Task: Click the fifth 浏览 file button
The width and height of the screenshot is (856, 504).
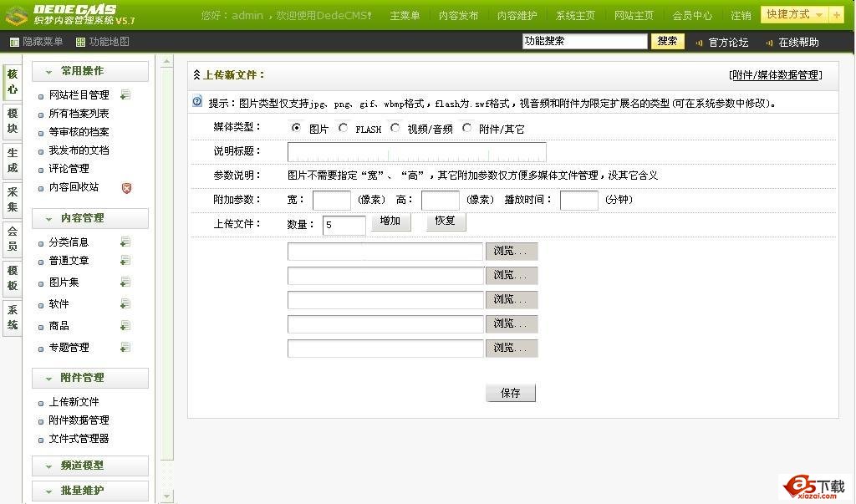Action: tap(512, 349)
